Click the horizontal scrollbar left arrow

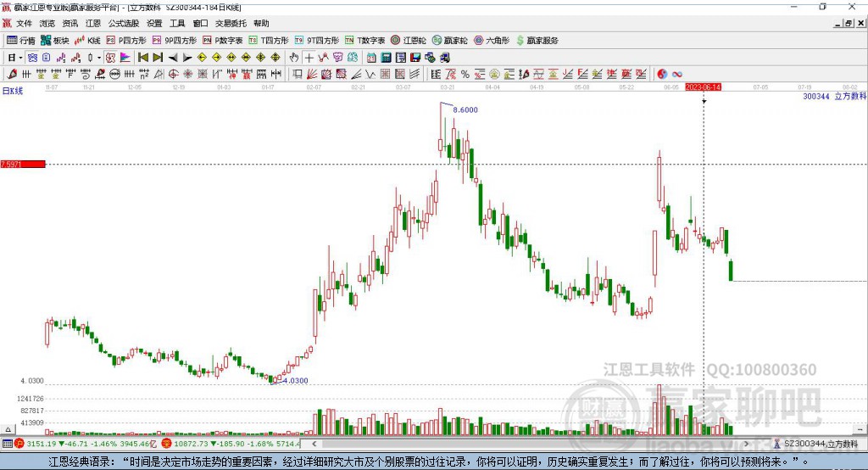(314, 444)
